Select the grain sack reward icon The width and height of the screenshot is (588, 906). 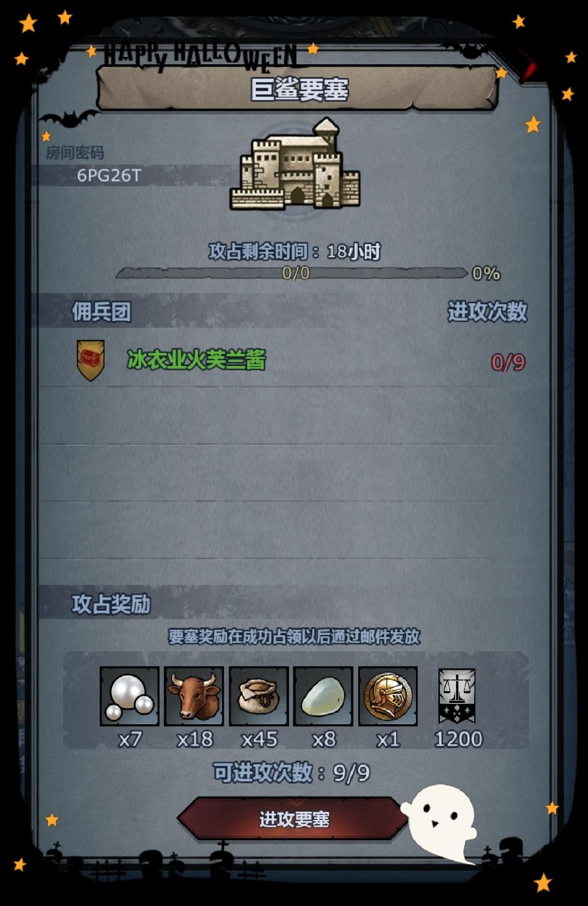tap(259, 696)
